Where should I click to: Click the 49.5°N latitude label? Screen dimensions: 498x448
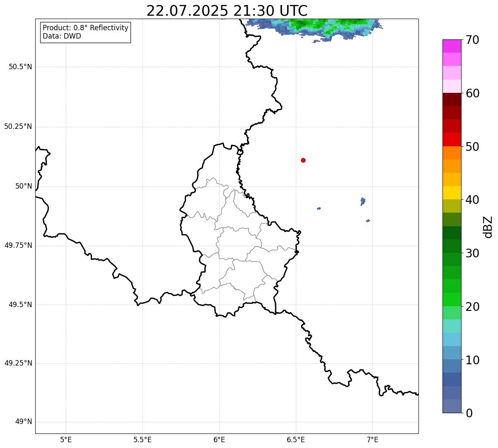click(20, 305)
